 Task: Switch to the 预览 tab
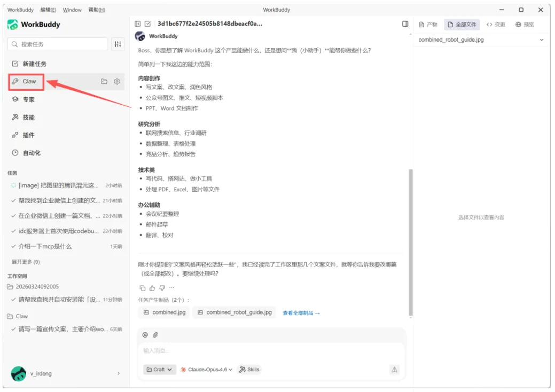[525, 25]
